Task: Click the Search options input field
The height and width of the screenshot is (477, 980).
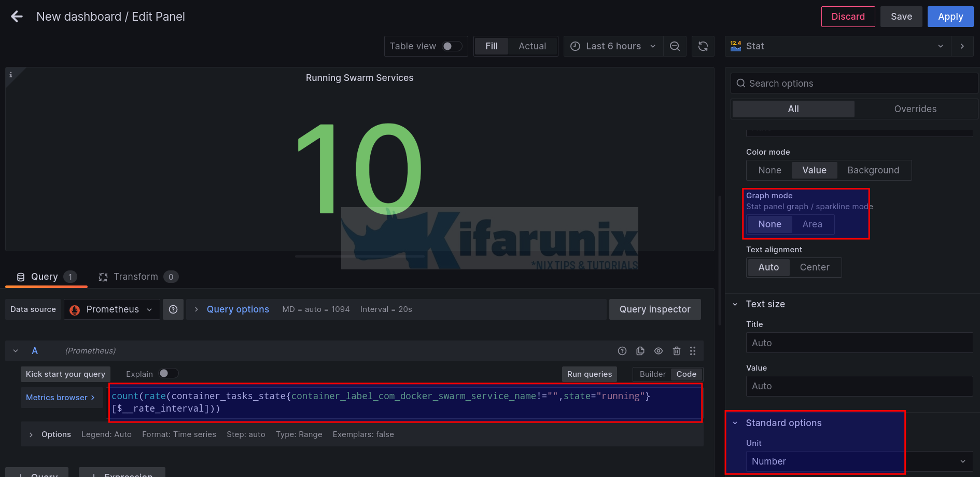Action: click(856, 84)
